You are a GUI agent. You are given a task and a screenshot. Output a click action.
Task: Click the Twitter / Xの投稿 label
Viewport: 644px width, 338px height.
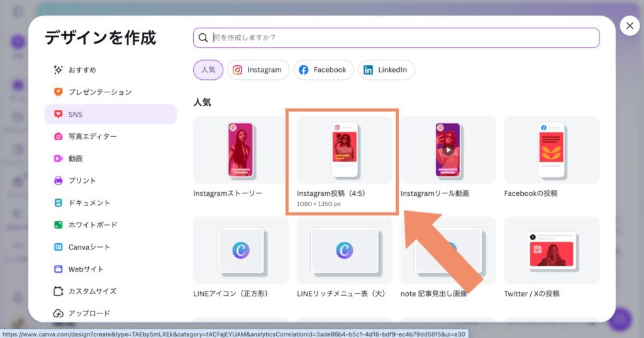[x=532, y=293]
